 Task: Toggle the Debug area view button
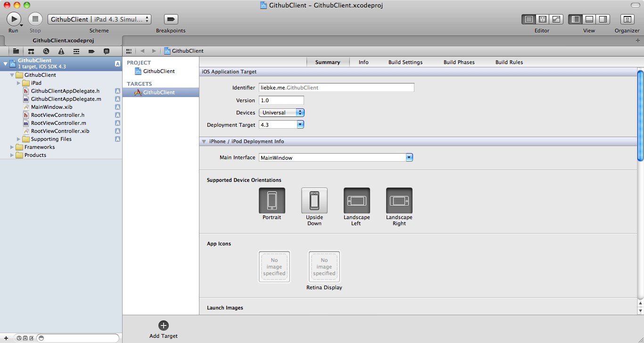[x=589, y=19]
